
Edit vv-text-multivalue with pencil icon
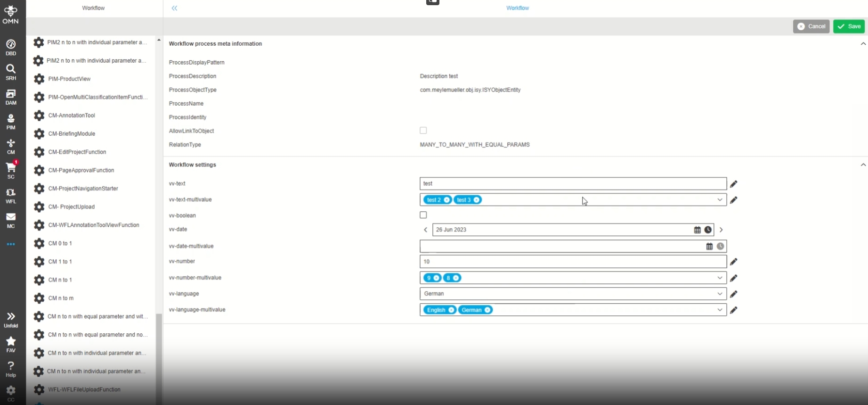click(733, 200)
